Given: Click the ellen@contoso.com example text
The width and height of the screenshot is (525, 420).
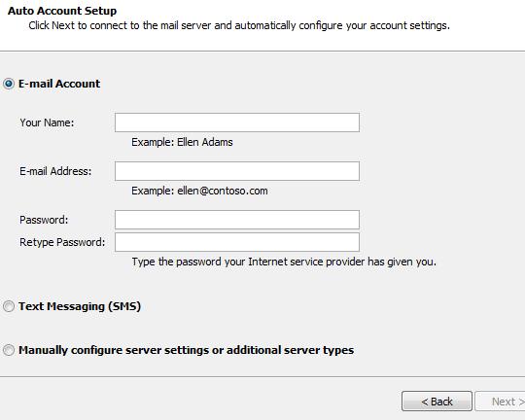Looking at the screenshot, I should point(223,191).
